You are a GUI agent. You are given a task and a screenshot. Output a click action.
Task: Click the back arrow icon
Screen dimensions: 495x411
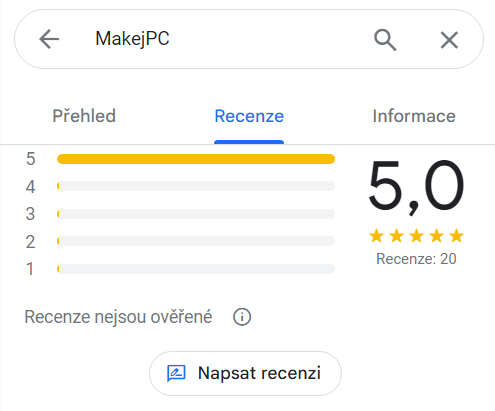[x=49, y=39]
